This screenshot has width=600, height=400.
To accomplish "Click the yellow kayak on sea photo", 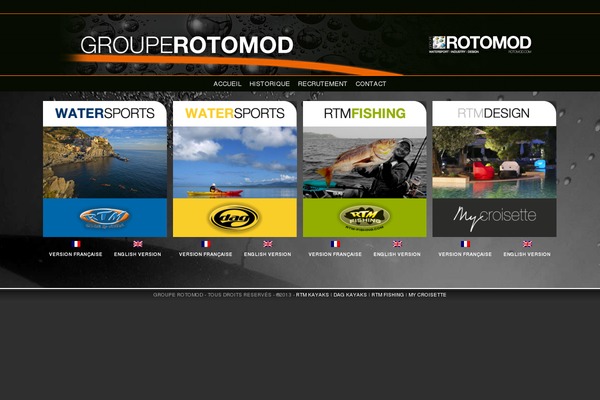I will [x=235, y=162].
